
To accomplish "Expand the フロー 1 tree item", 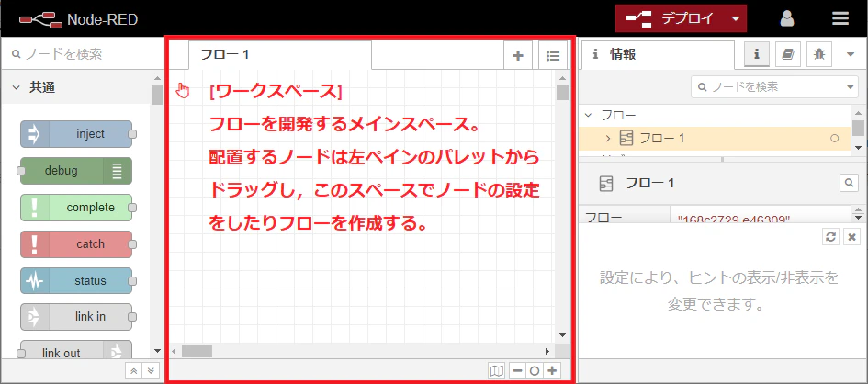I will (x=607, y=139).
